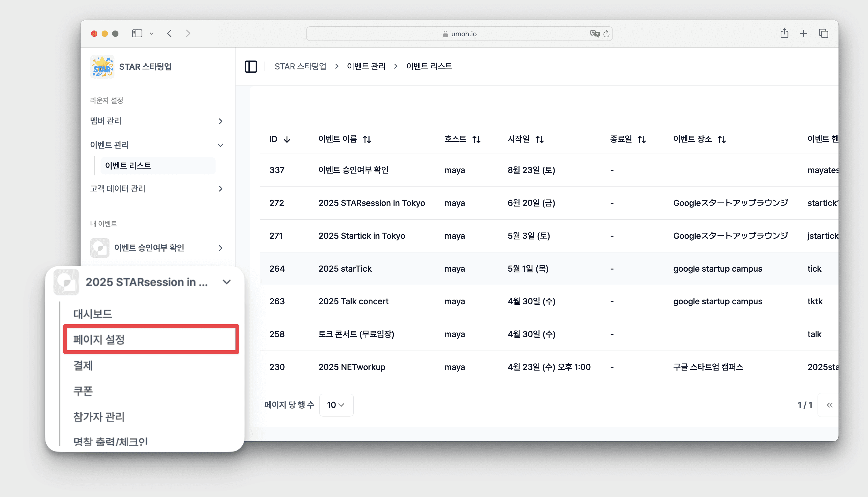This screenshot has height=497, width=868.
Task: Open 대시보드 in event menu
Action: click(93, 314)
